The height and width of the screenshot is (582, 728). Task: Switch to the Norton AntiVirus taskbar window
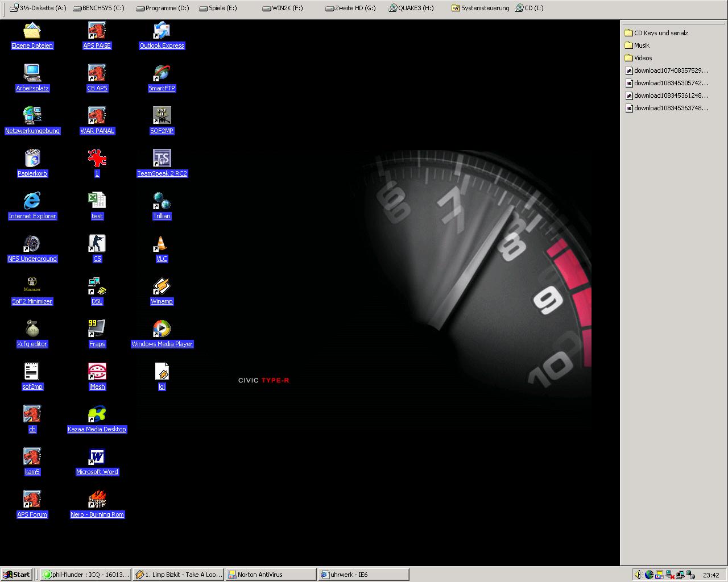click(270, 575)
